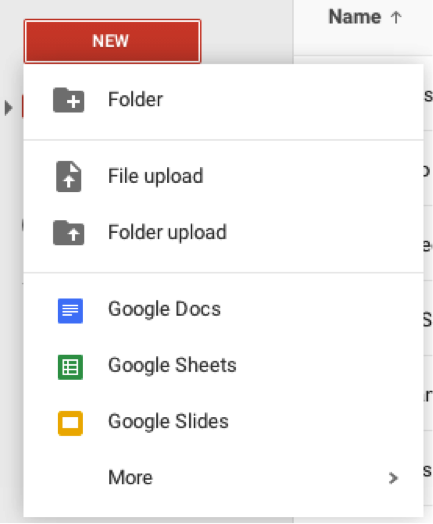Create a new Google Docs document
The height and width of the screenshot is (524, 433).
(x=224, y=309)
